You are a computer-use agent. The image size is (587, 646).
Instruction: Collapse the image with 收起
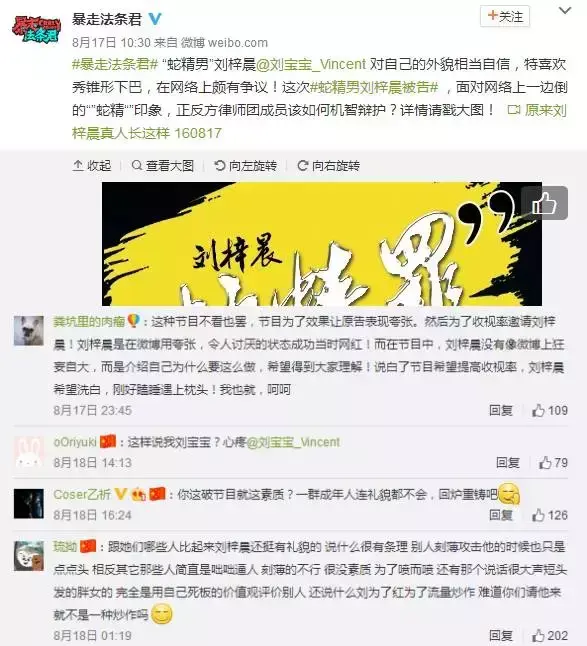point(92,166)
